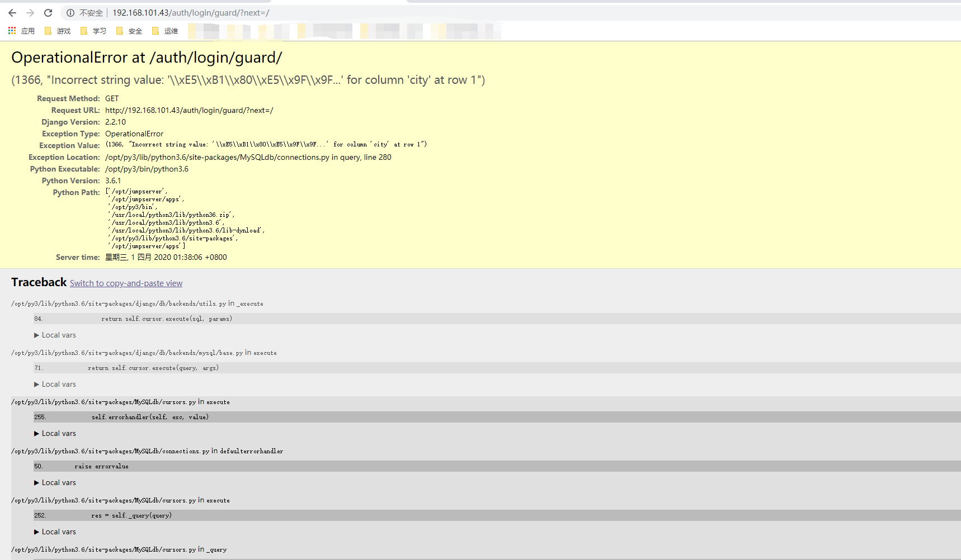Reload the page with the refresh icon
This screenshot has height=560, width=961.
pyautogui.click(x=48, y=12)
